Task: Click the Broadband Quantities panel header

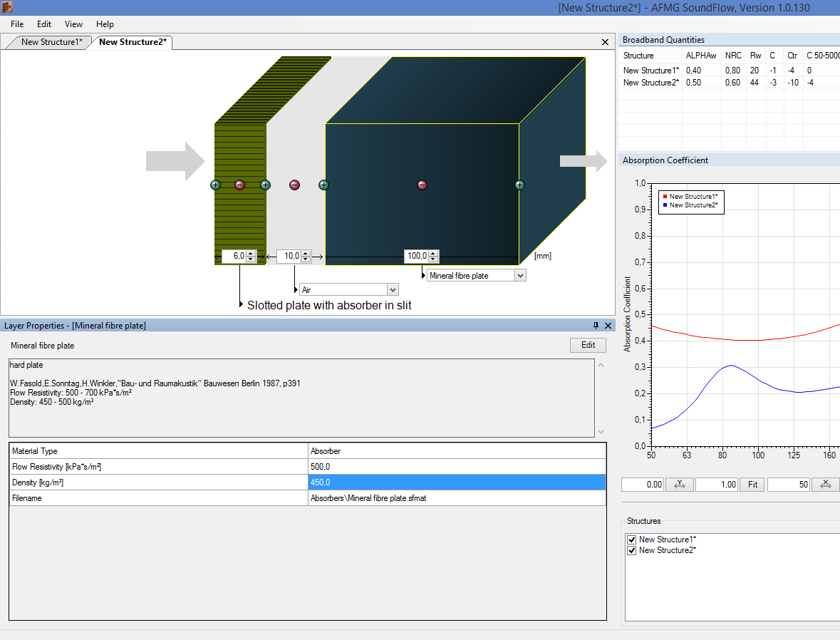Action: (729, 40)
